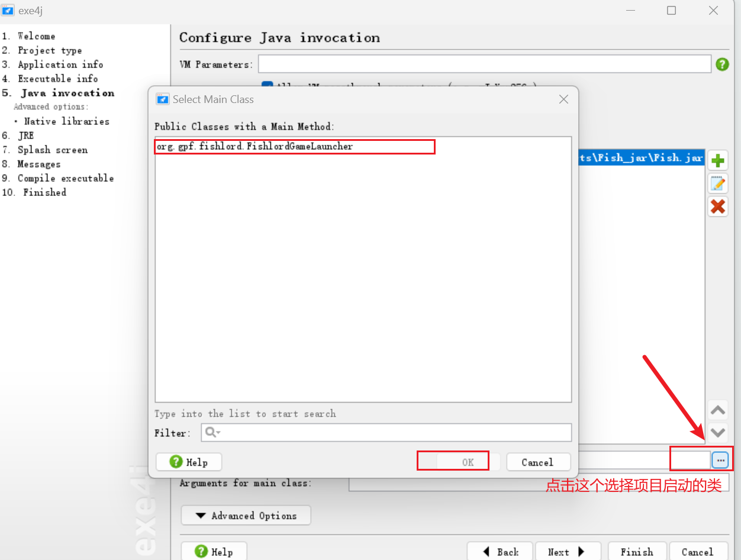741x560 pixels.
Task: Go to step 6 JRE
Action: (18, 136)
